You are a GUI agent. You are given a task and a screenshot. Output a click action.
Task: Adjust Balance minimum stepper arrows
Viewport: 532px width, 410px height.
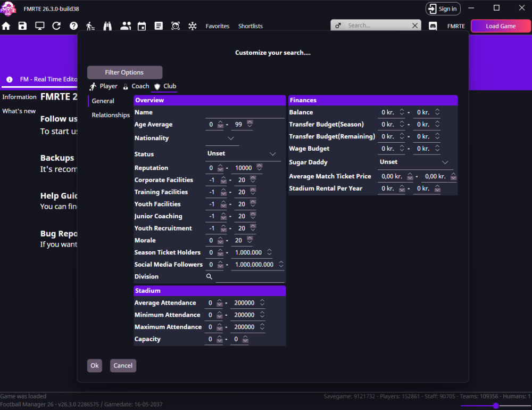pos(402,112)
